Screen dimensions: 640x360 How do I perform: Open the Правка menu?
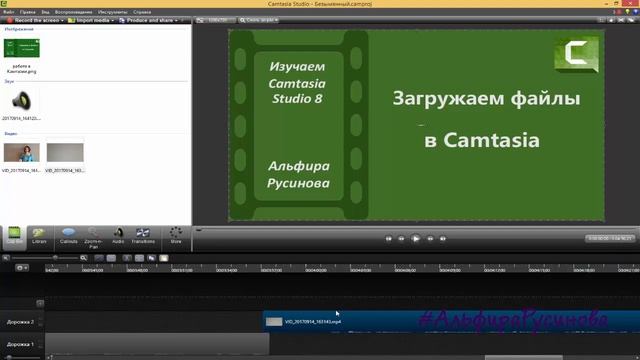click(27, 12)
